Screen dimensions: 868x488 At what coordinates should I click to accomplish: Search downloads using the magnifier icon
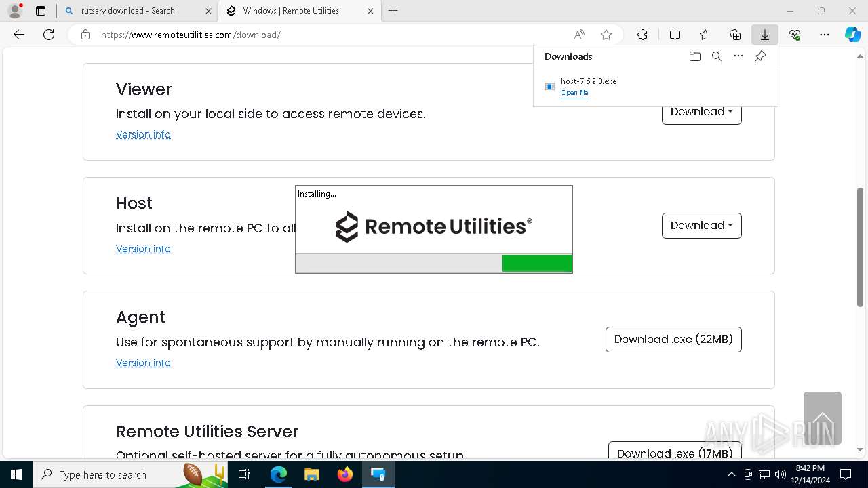click(x=716, y=56)
